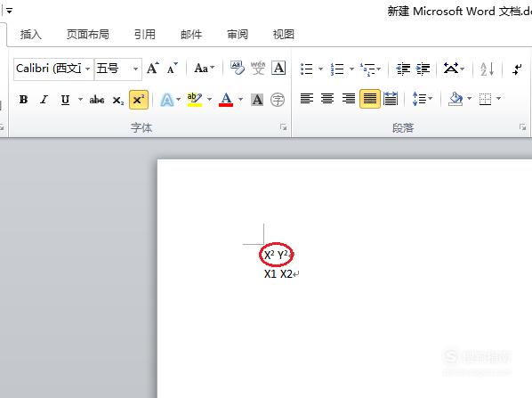This screenshot has height=398, width=532.
Task: Open the 引用 ribbon tab
Action: coord(145,35)
